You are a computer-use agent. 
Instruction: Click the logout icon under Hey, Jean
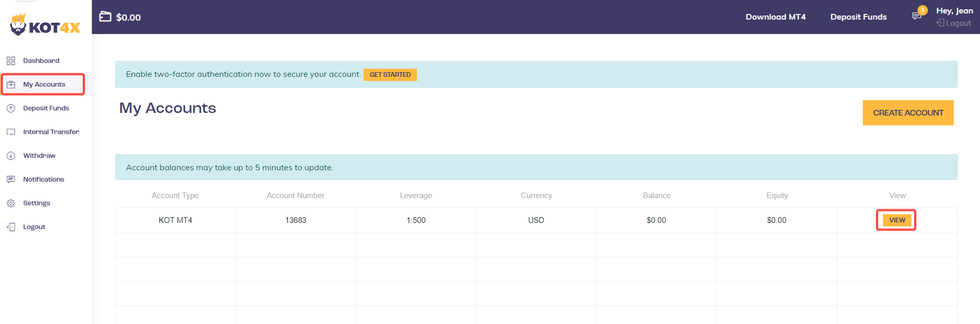click(940, 23)
